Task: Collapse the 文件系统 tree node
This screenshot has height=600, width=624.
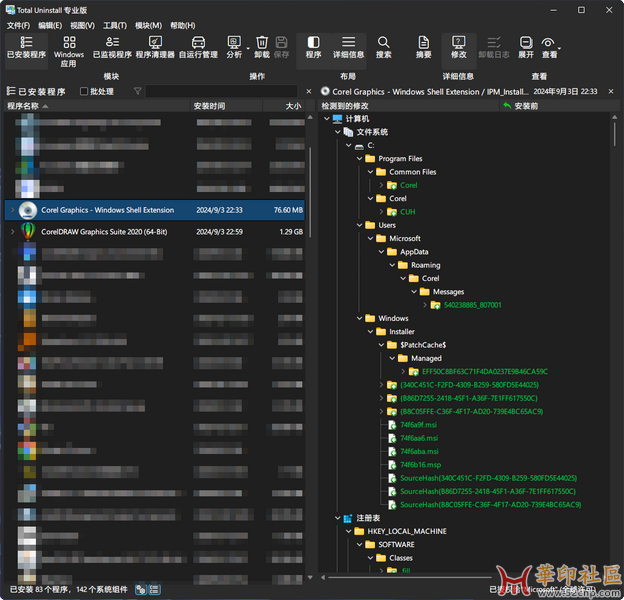Action: pos(337,132)
